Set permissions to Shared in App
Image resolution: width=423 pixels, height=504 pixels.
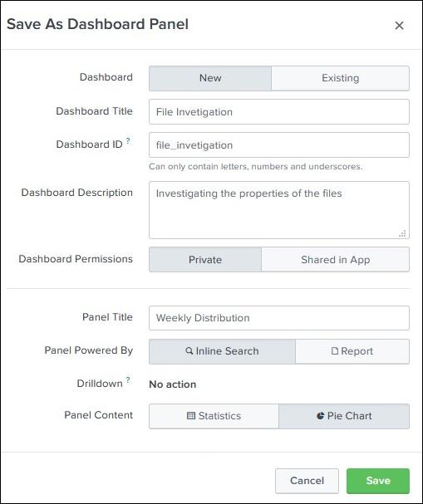point(335,259)
